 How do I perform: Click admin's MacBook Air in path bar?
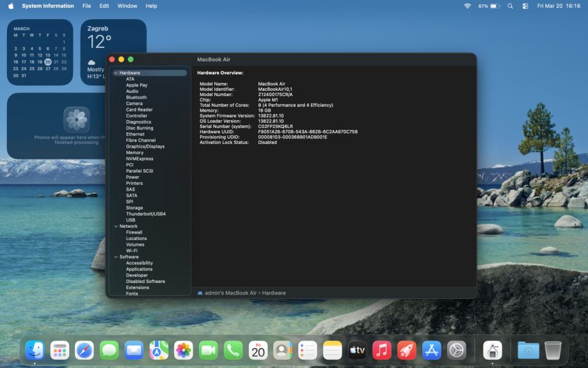230,292
